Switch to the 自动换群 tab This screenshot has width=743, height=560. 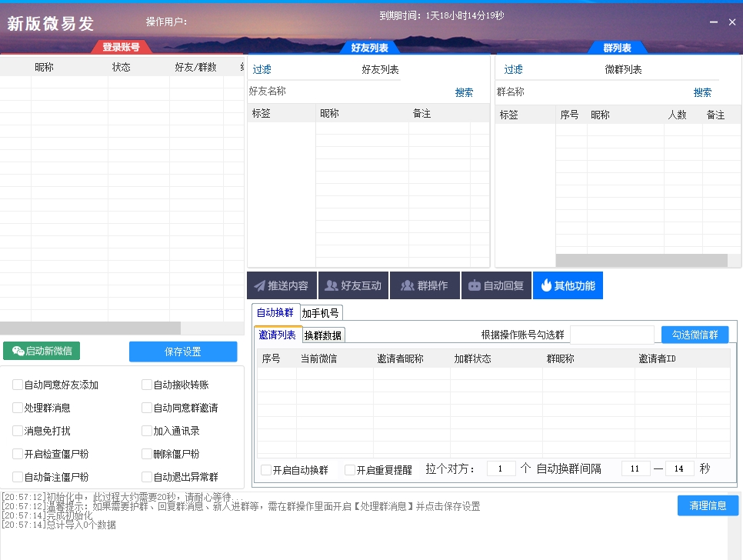click(x=275, y=312)
